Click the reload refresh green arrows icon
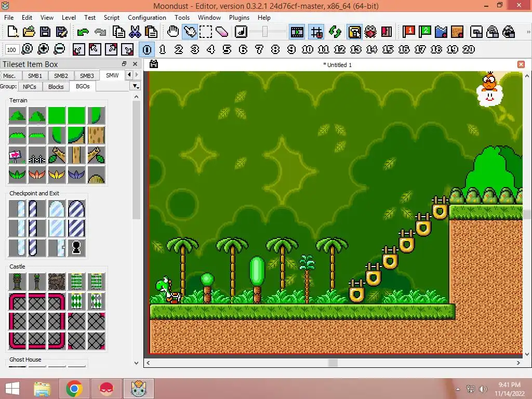 point(335,32)
